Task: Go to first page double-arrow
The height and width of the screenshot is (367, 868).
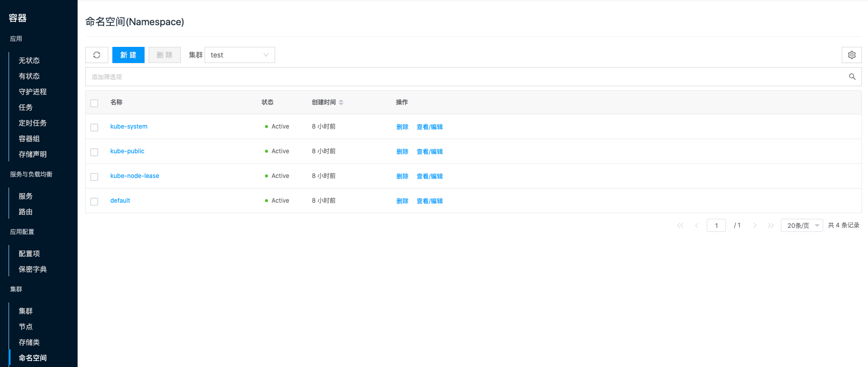Action: tap(680, 225)
